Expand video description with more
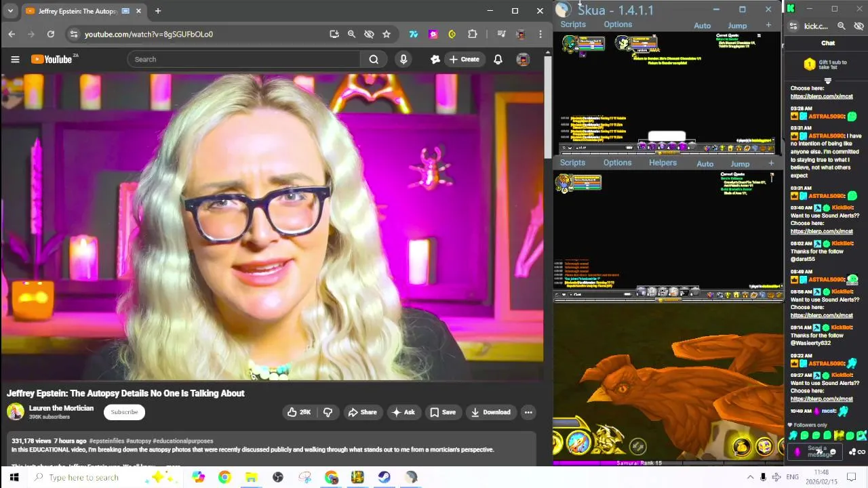Viewport: 868px width, 488px height. [174, 466]
